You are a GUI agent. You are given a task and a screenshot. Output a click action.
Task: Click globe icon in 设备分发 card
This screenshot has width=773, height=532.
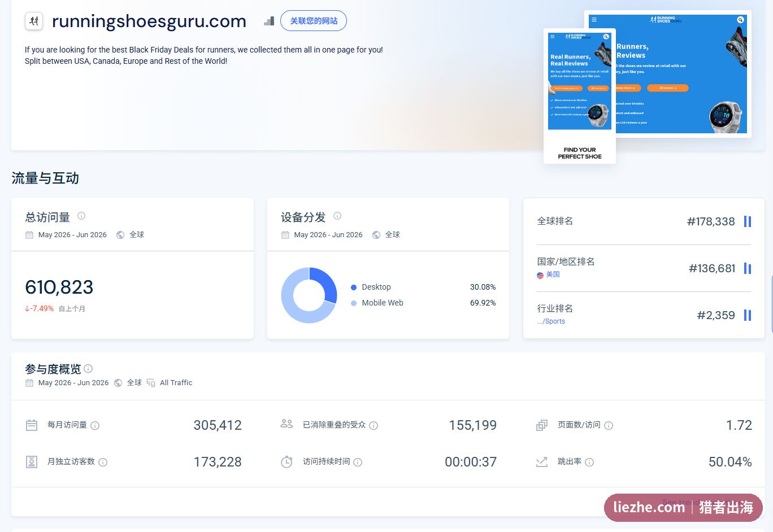click(376, 235)
